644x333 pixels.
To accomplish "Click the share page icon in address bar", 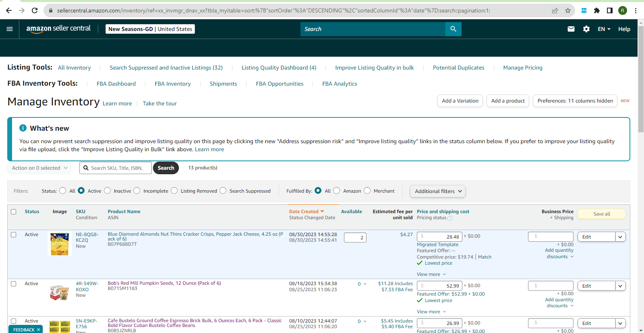I will (555, 10).
